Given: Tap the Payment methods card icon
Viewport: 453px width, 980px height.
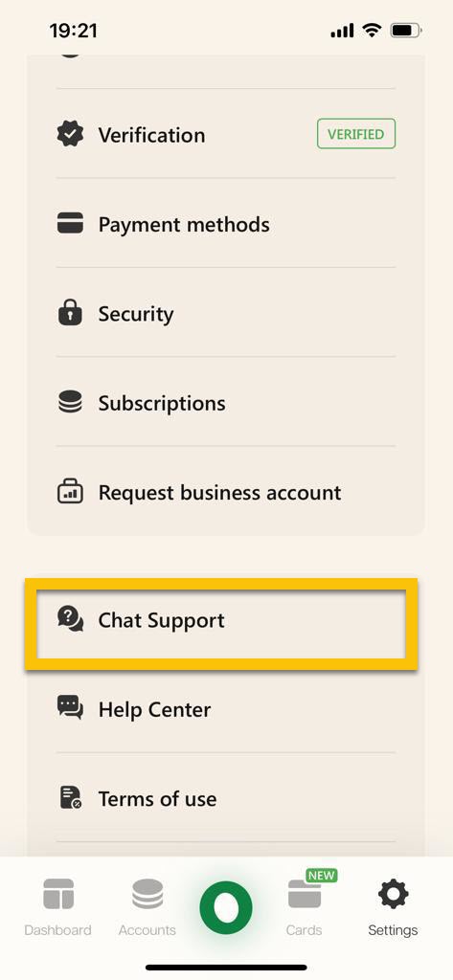Looking at the screenshot, I should (x=70, y=223).
